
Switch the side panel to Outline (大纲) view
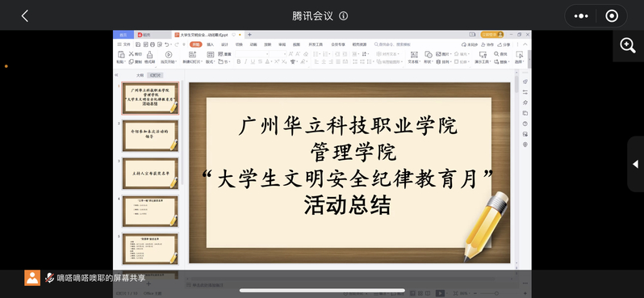tap(140, 75)
